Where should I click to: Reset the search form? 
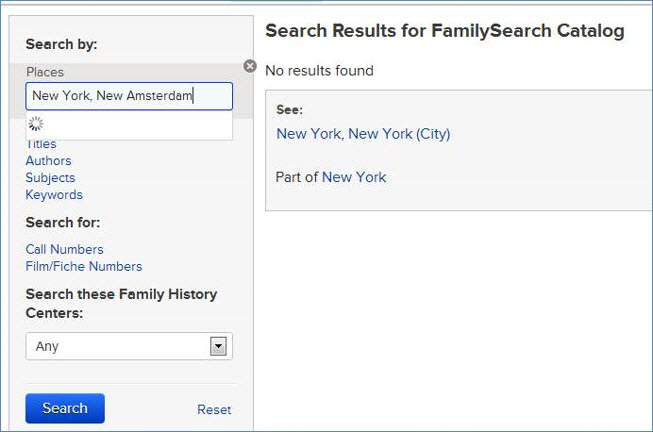point(214,409)
